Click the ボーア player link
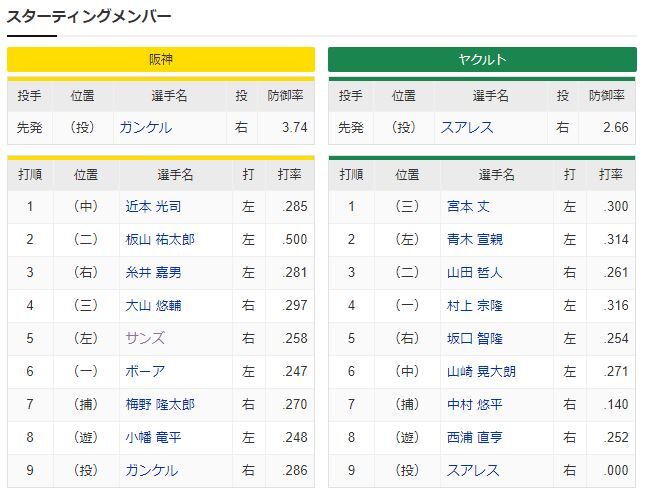The height and width of the screenshot is (504, 645). pyautogui.click(x=145, y=371)
